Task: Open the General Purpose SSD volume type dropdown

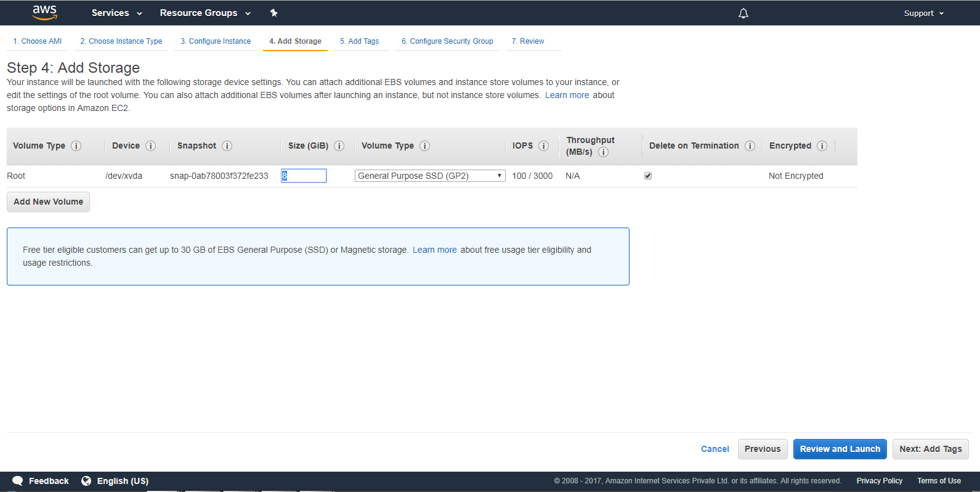Action: (430, 176)
